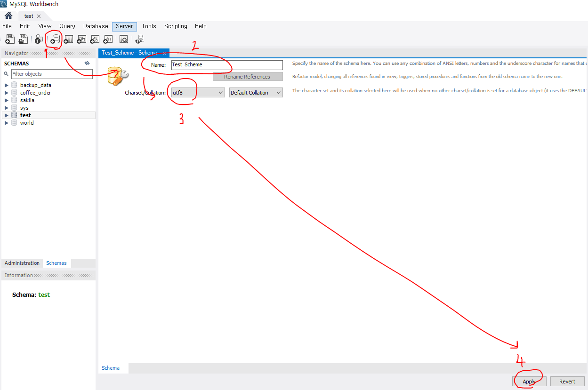Select the sys schema in the tree

pyautogui.click(x=24, y=108)
